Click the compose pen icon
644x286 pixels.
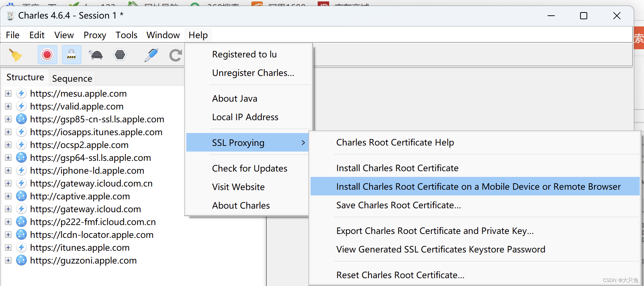pyautogui.click(x=151, y=55)
